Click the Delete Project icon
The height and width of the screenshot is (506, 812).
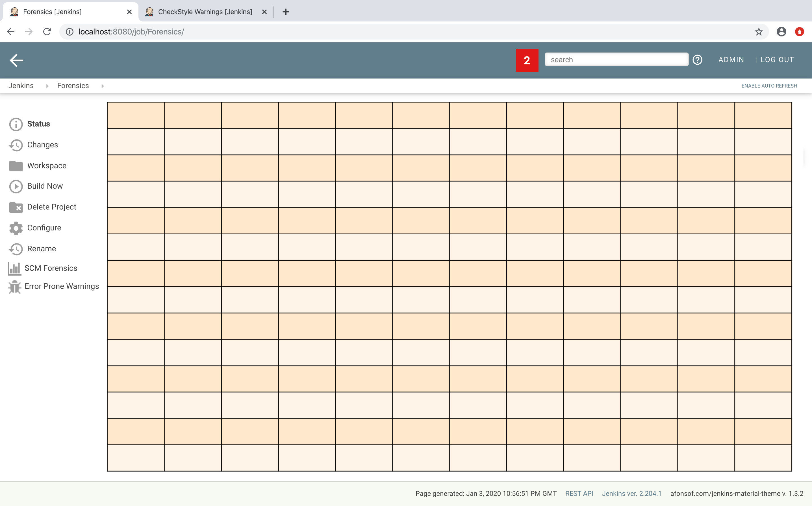pos(16,207)
